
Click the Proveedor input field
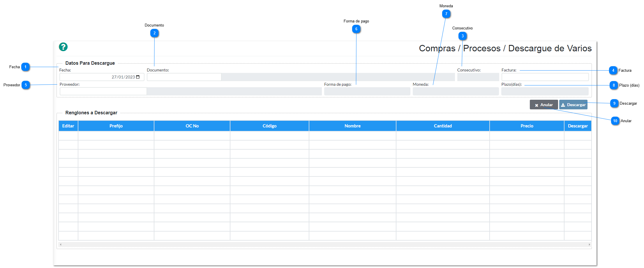(103, 91)
